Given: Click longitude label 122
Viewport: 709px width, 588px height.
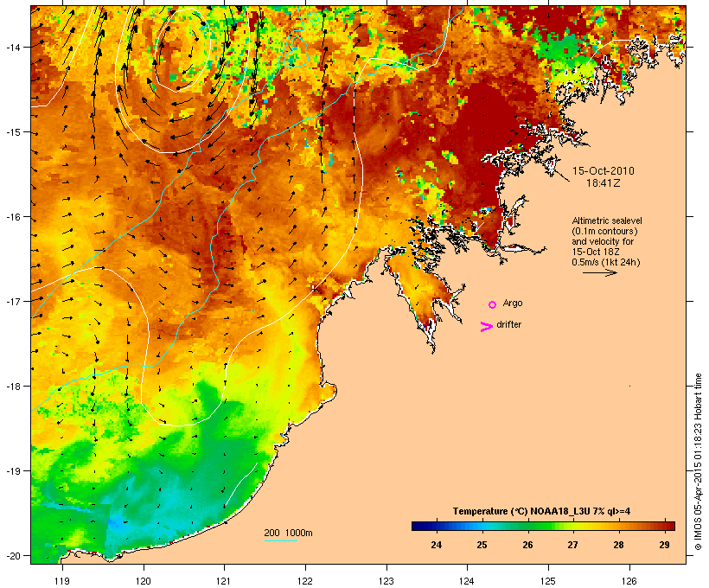Looking at the screenshot, I should coord(305,581).
